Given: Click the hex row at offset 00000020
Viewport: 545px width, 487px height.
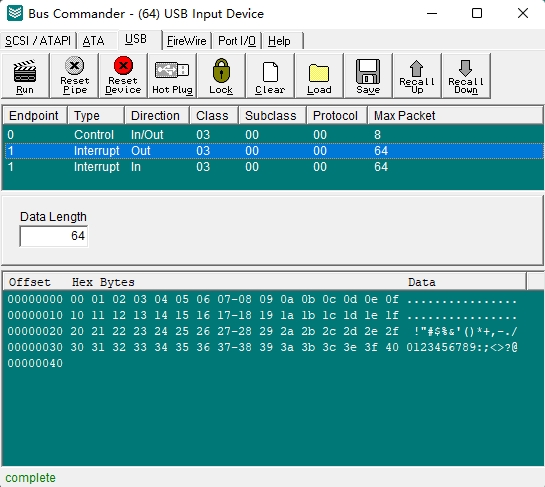Looking at the screenshot, I should tap(262, 331).
